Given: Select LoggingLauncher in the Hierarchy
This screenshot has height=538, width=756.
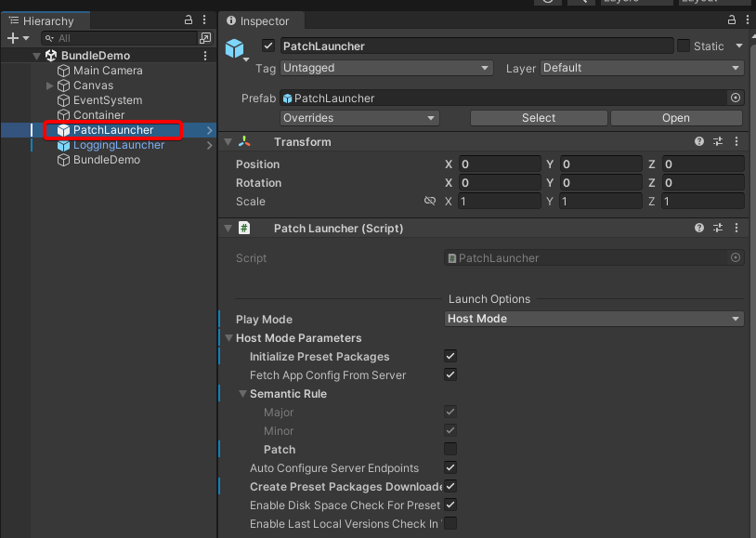Looking at the screenshot, I should 118,145.
